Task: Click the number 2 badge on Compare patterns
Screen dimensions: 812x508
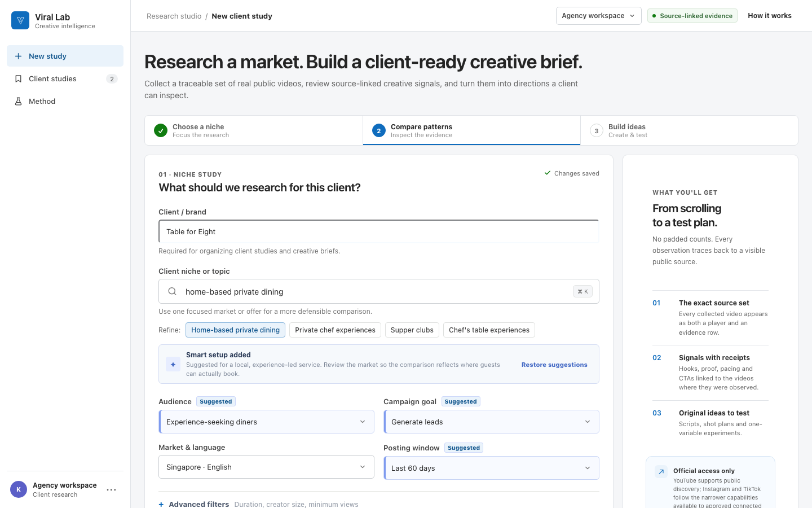Action: point(379,131)
